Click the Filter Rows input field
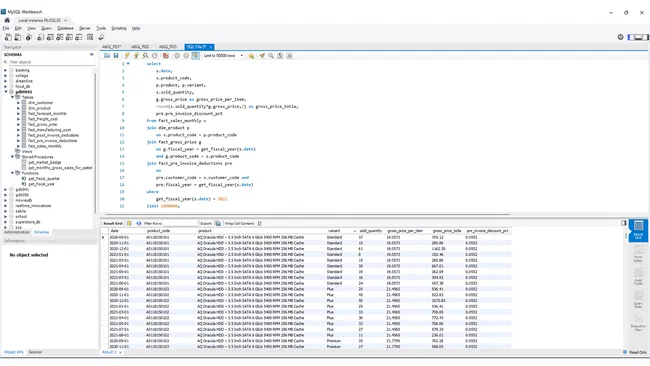Screen dimensions: 650x366 pyautogui.click(x=179, y=223)
